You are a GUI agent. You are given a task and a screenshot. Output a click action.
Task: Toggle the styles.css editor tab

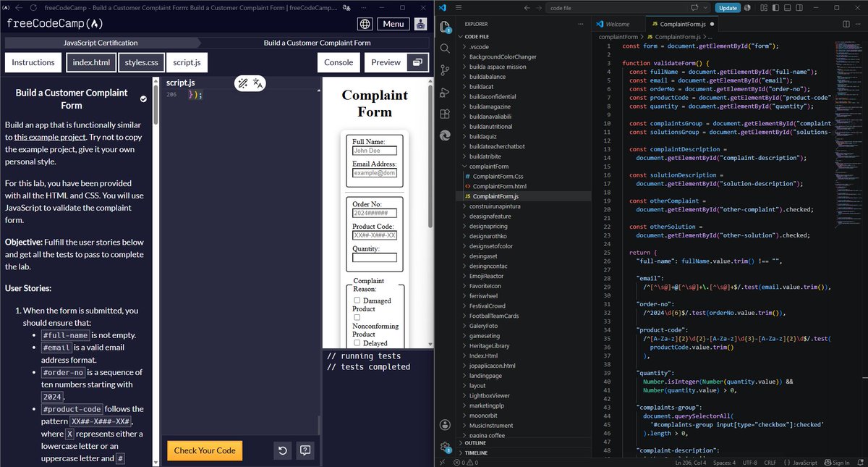click(141, 62)
